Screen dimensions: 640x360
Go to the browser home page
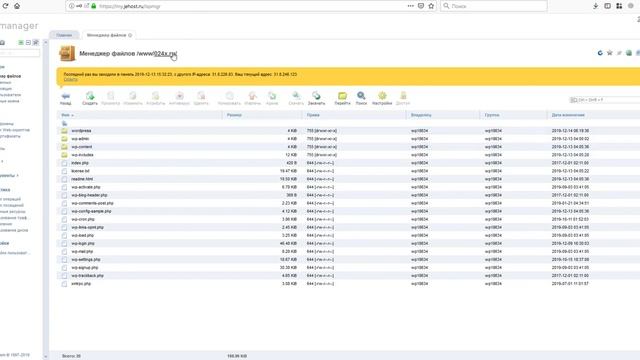pyautogui.click(x=17, y=6)
